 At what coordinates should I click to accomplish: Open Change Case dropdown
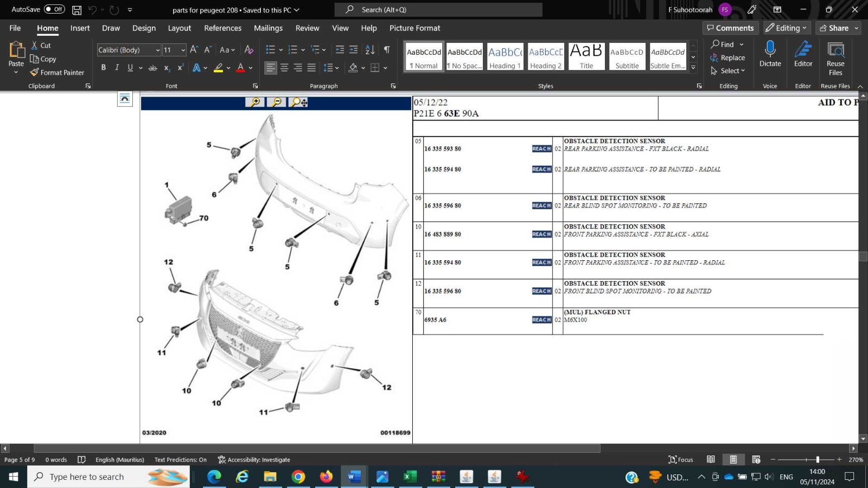(x=227, y=50)
